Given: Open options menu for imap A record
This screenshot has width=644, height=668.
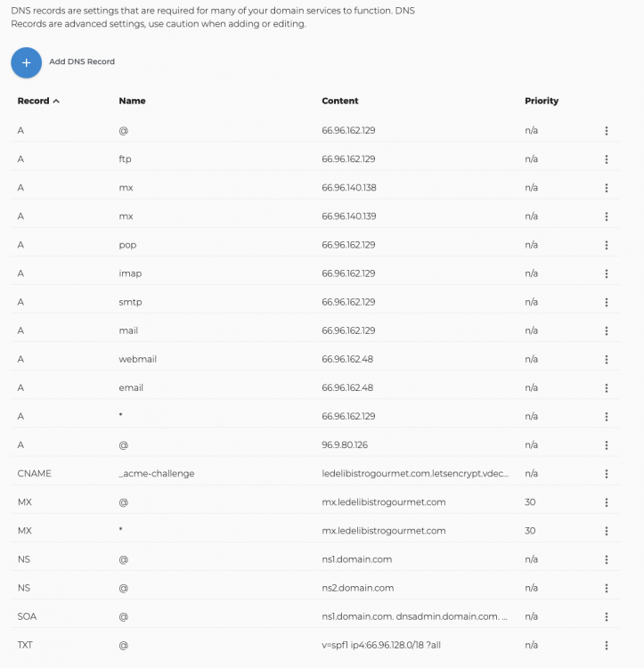Looking at the screenshot, I should [606, 273].
